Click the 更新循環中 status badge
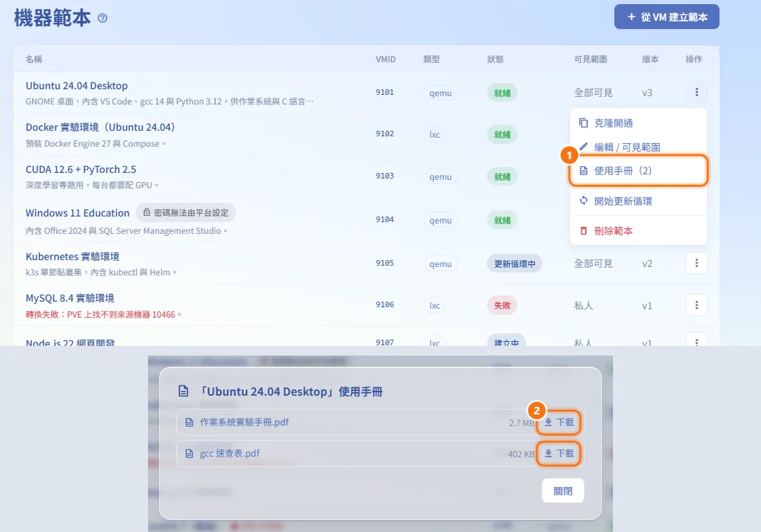The width and height of the screenshot is (761, 532). (515, 264)
